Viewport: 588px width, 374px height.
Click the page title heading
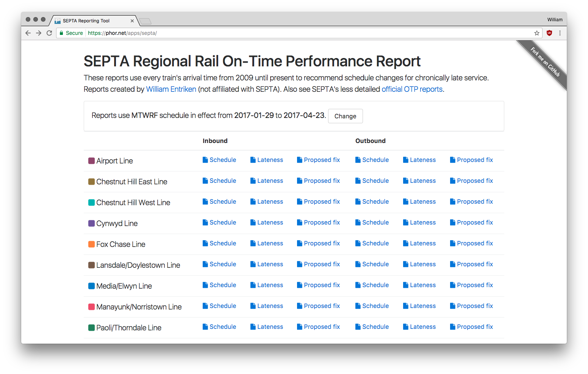pyautogui.click(x=252, y=61)
